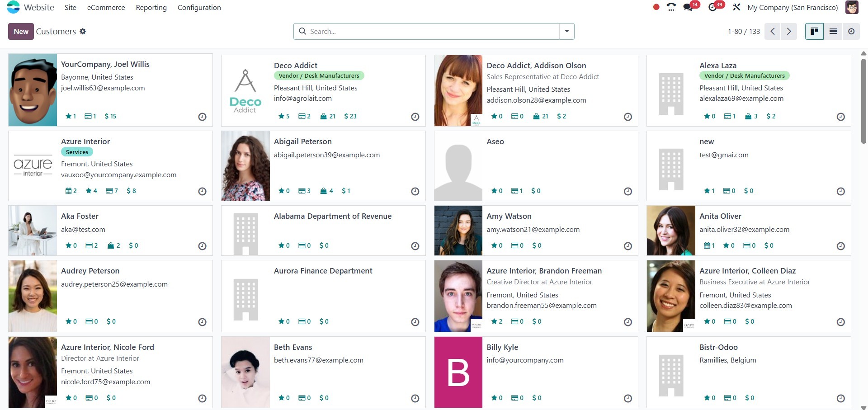Select the Aurora Finance Department name
The image size is (868, 410).
tap(323, 271)
